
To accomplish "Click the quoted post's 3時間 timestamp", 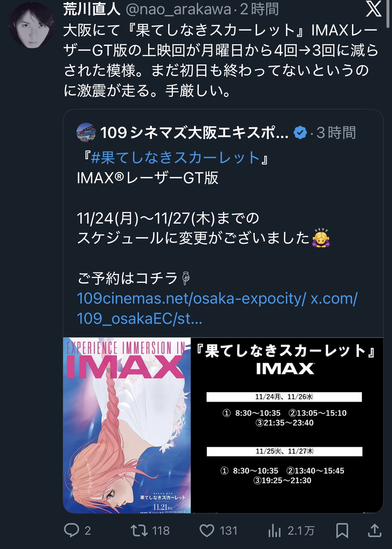I will tap(336, 133).
